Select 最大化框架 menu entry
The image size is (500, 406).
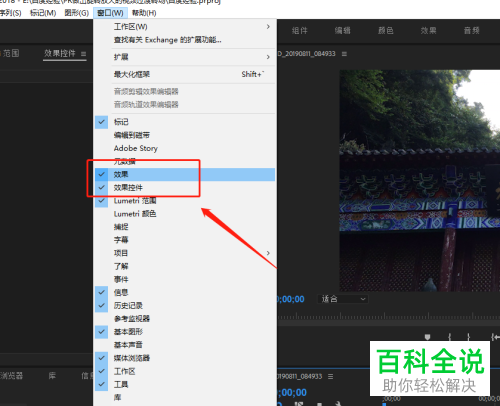coord(185,74)
